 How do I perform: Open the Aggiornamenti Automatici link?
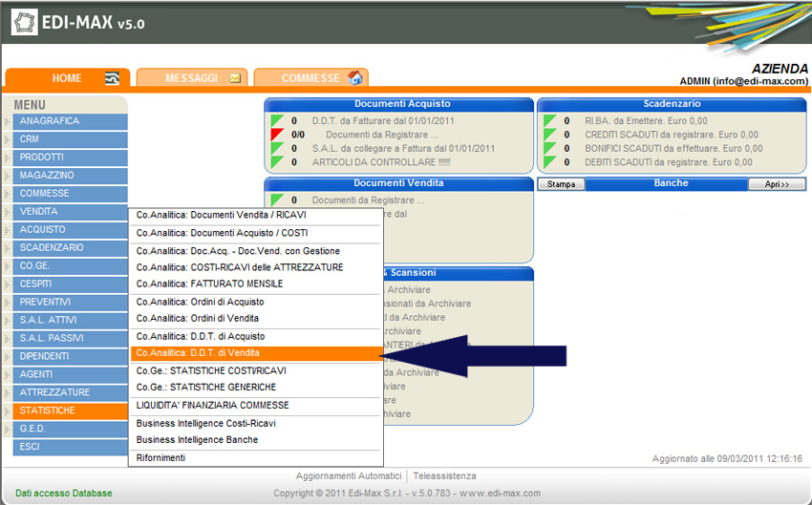point(349,476)
